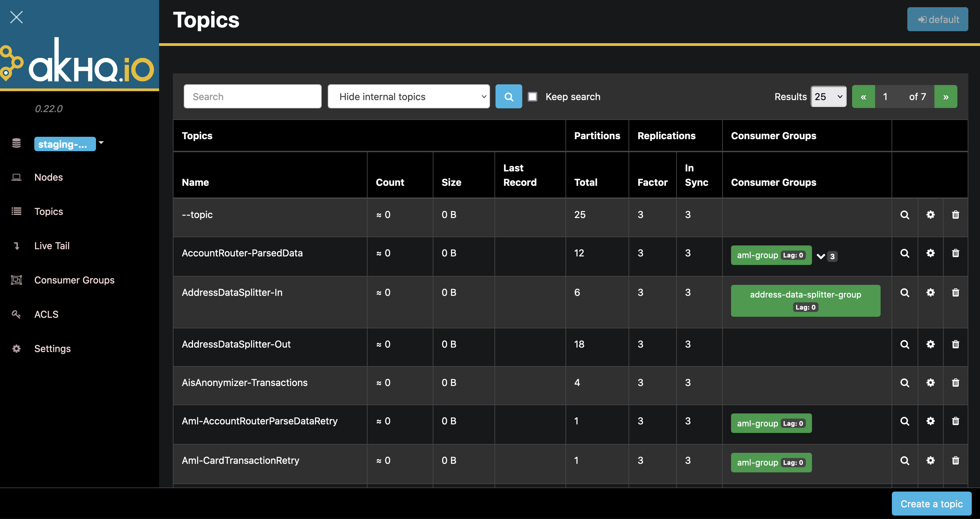Close the sidebar with X icon
The image size is (980, 519).
[x=16, y=17]
